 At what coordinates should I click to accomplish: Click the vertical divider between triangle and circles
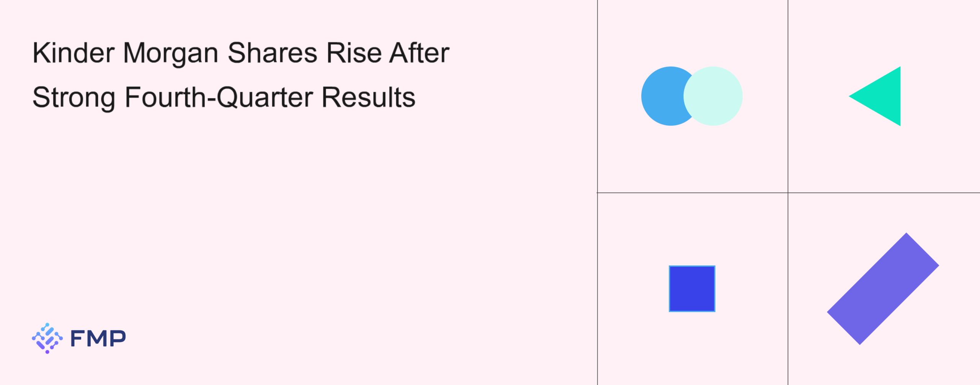(x=788, y=96)
